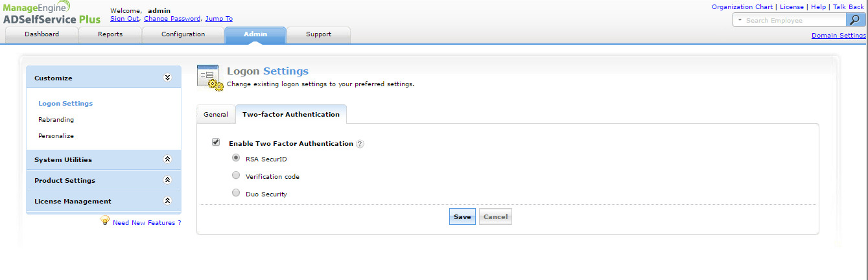Screen dimensions: 868x280
Task: Click the Enable Two Factor Authentication label
Action: click(x=291, y=143)
